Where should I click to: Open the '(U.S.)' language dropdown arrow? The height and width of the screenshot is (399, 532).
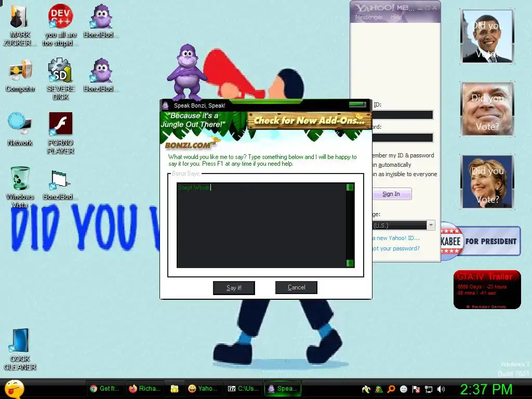point(431,225)
